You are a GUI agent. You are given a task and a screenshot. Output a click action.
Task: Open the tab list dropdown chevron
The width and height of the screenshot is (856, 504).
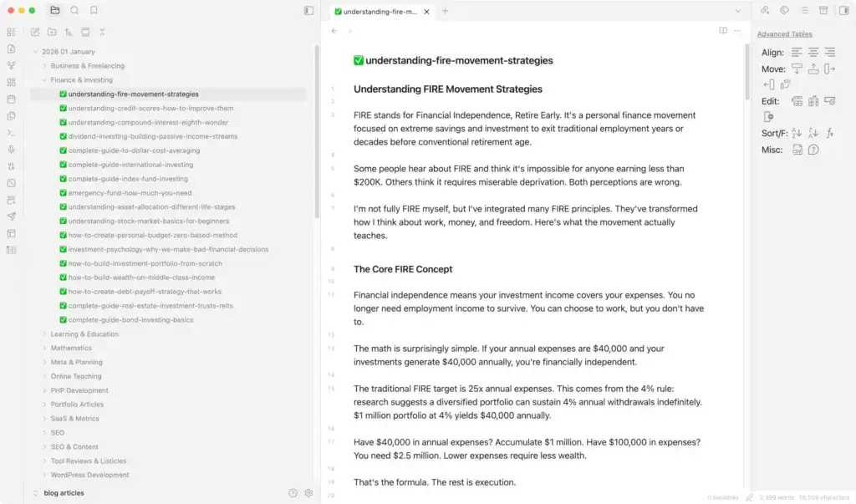tap(737, 11)
